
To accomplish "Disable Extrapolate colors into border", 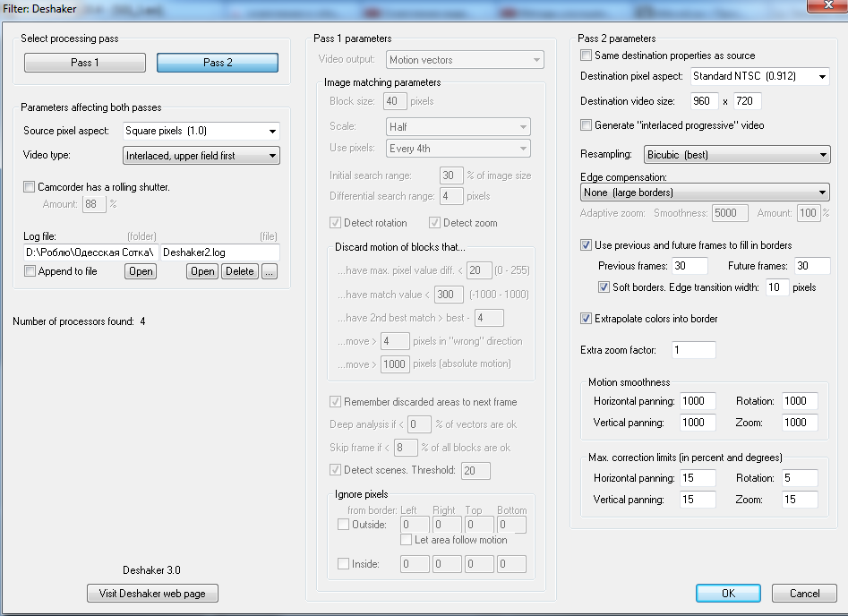I will [586, 319].
